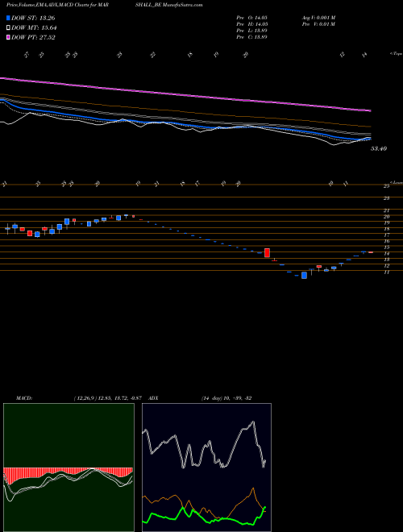
Task: Click the white DOW MT legend swatch
Action: pyautogui.click(x=8, y=28)
